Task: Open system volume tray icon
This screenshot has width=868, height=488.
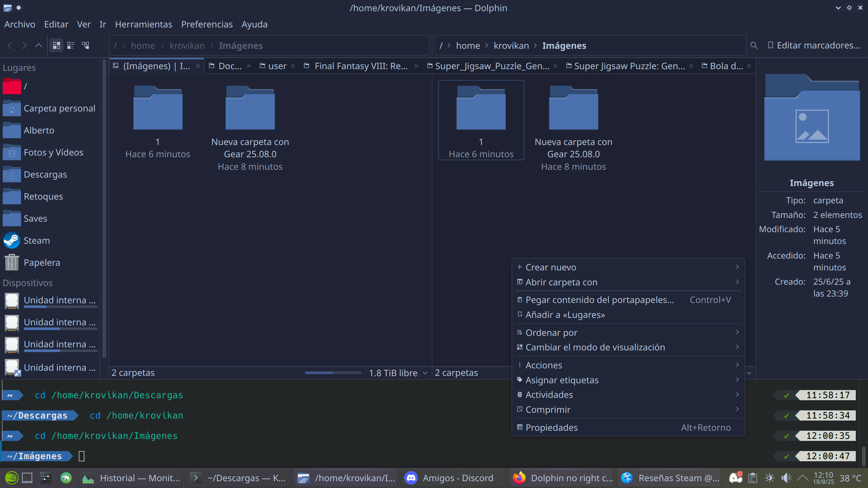Action: tap(786, 478)
